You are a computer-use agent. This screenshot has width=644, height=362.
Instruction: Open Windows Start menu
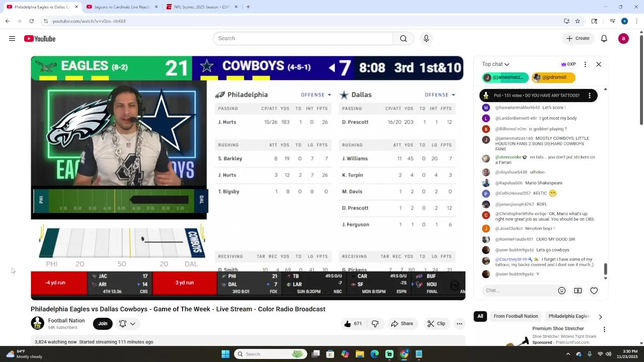click(225, 354)
